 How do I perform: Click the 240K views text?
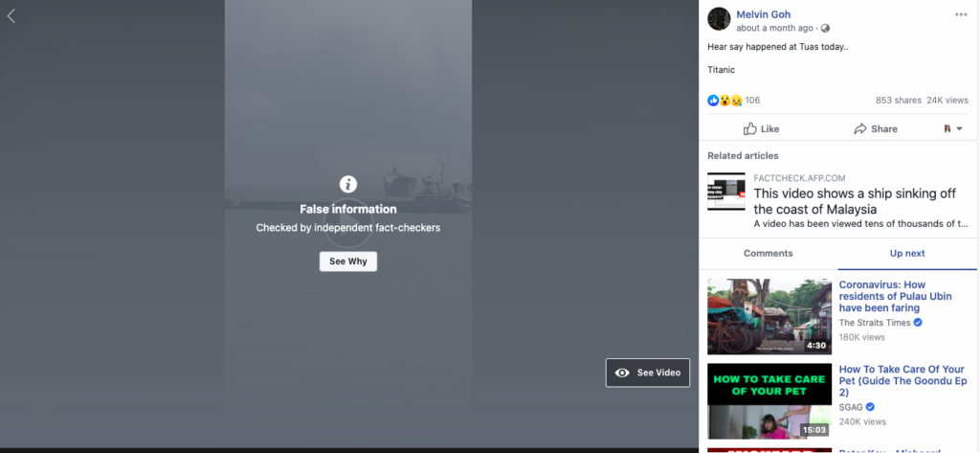point(862,421)
